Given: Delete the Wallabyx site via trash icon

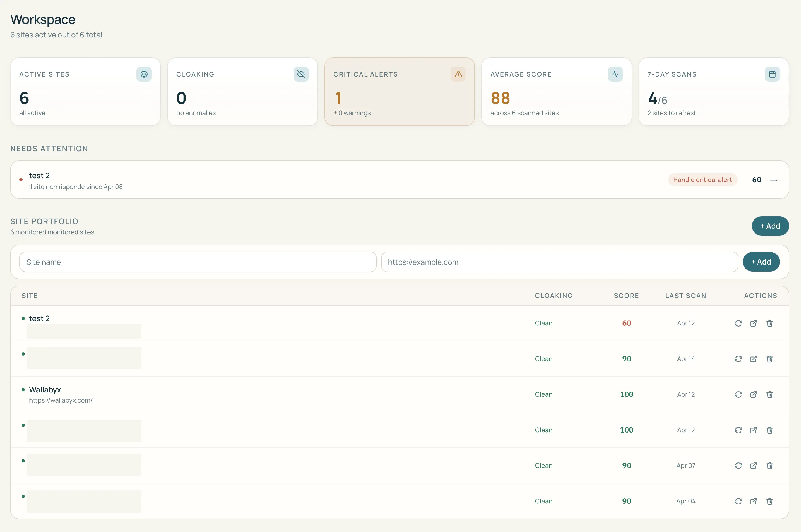Looking at the screenshot, I should tap(769, 394).
